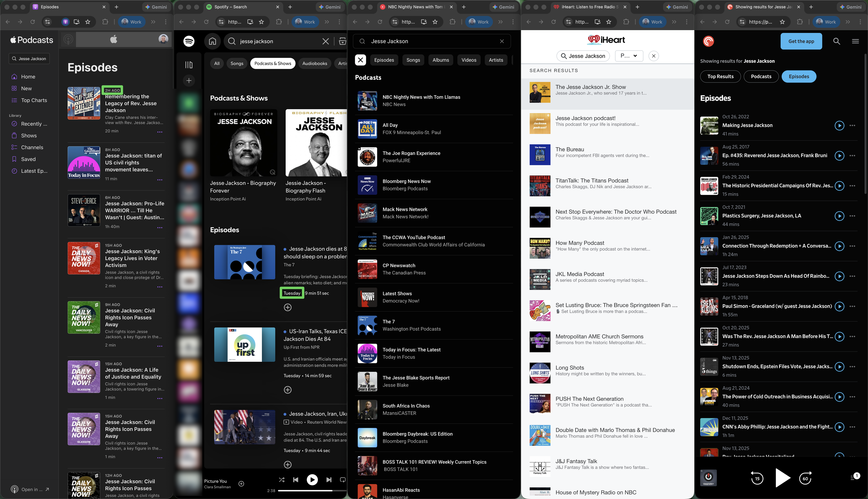Toggle shuffle in Spotify player

[282, 480]
